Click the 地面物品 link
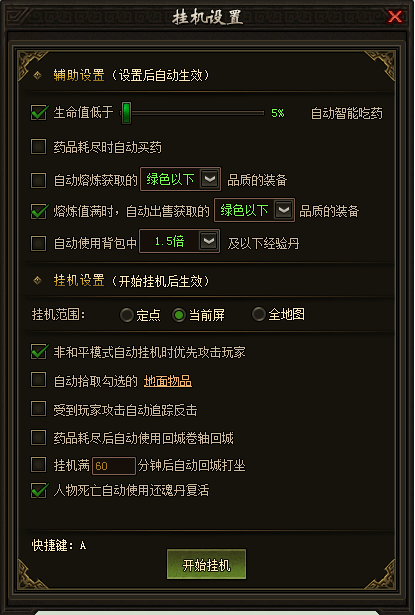Viewport: 415px width, 615px height. [168, 381]
